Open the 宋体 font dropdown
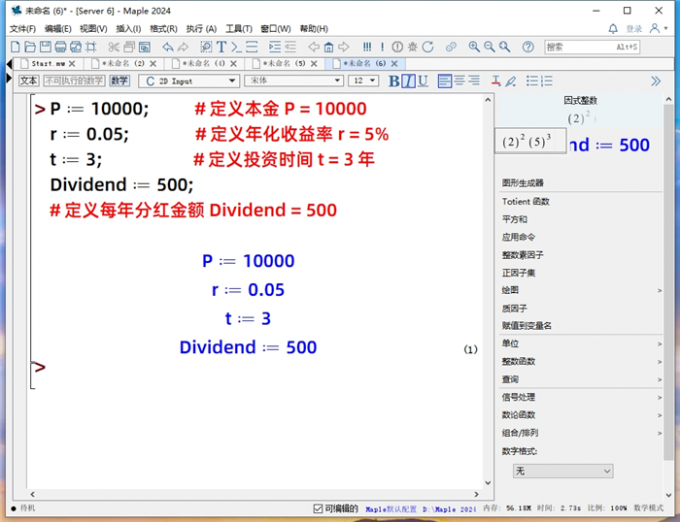680x522 pixels. [292, 81]
